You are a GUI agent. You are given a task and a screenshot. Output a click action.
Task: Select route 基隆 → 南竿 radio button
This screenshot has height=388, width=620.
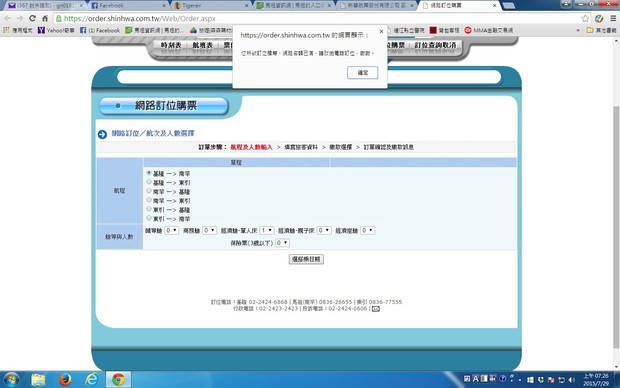pyautogui.click(x=149, y=173)
